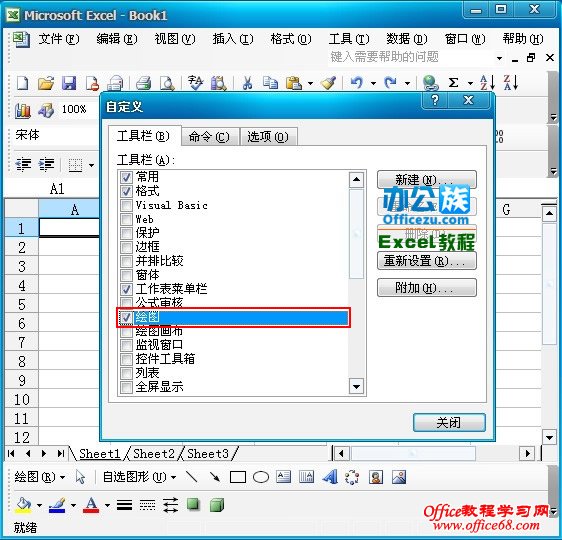
Task: Expand Font Color dropdown arrow
Action: [x=107, y=506]
